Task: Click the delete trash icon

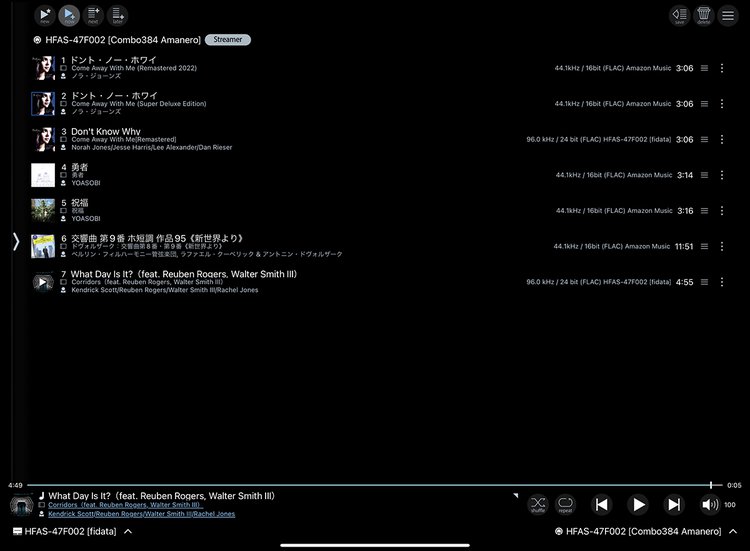Action: [x=703, y=15]
